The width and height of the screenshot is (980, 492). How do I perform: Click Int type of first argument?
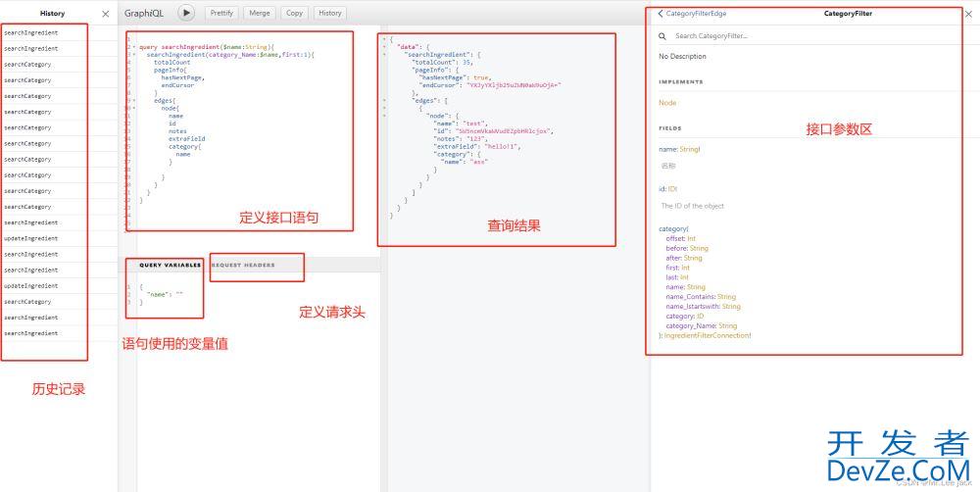(x=686, y=268)
